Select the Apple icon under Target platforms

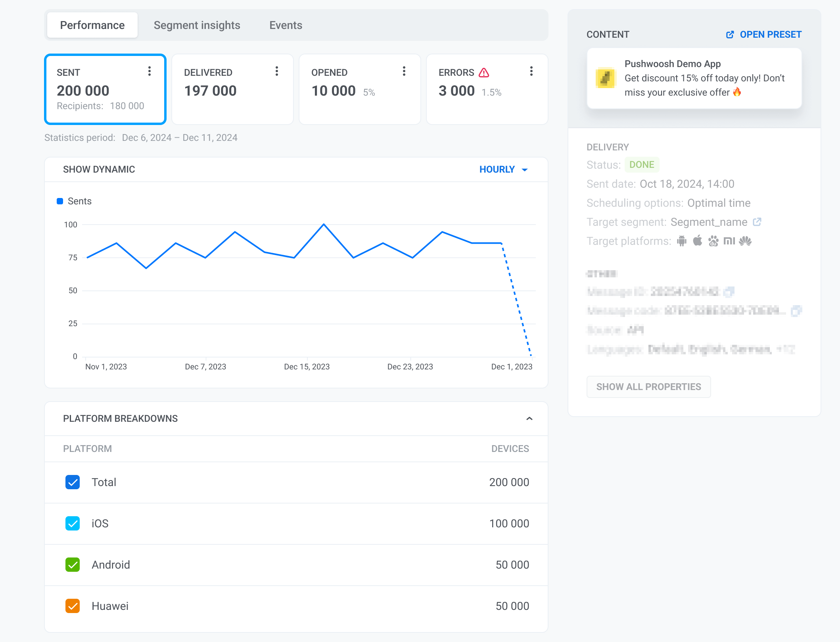click(698, 240)
